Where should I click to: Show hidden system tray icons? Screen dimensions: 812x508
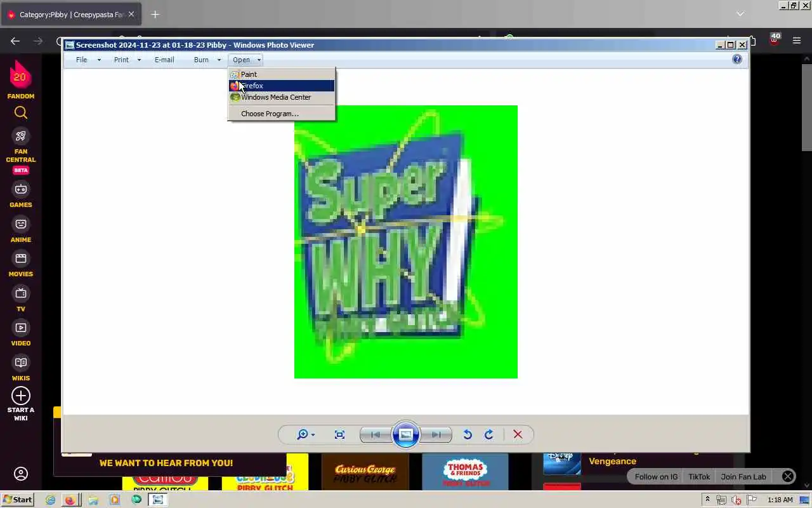click(707, 500)
